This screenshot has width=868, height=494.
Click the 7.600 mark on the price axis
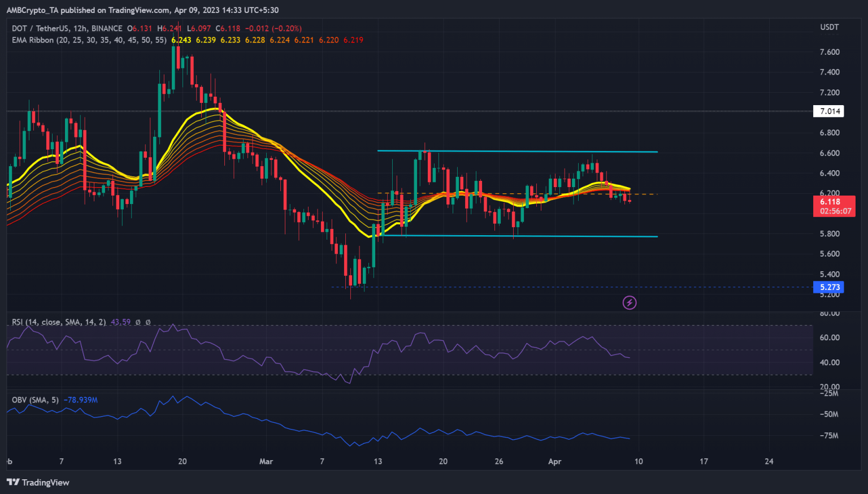click(x=829, y=52)
